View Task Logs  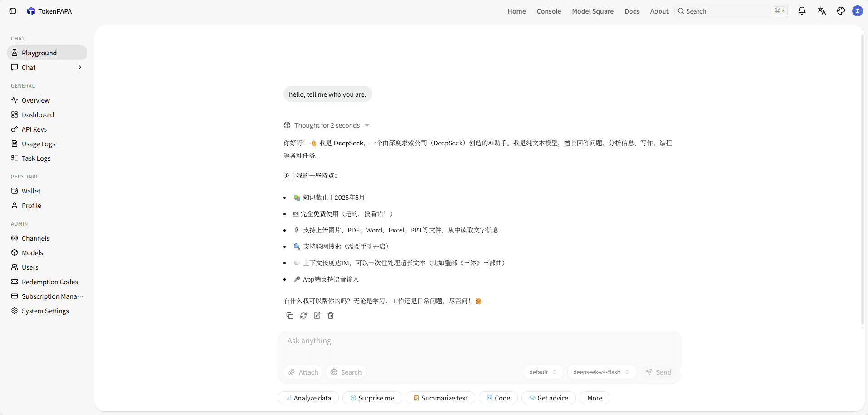click(47, 158)
